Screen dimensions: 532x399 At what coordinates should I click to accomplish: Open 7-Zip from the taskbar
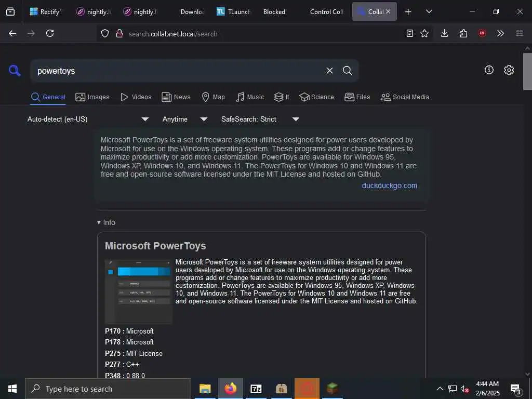coord(256,389)
